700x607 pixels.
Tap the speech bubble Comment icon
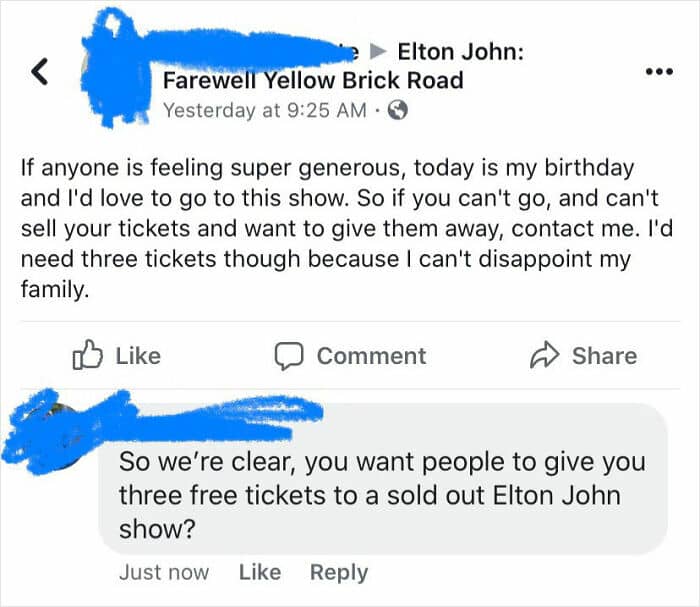[x=289, y=356]
